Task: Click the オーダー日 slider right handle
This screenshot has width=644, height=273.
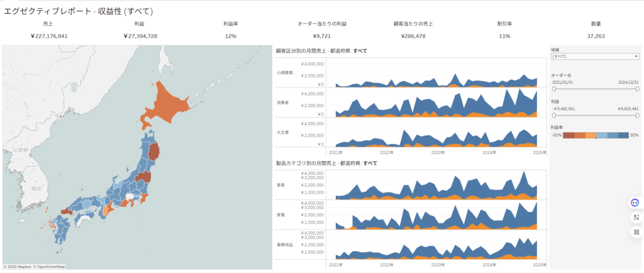Action: (x=638, y=89)
